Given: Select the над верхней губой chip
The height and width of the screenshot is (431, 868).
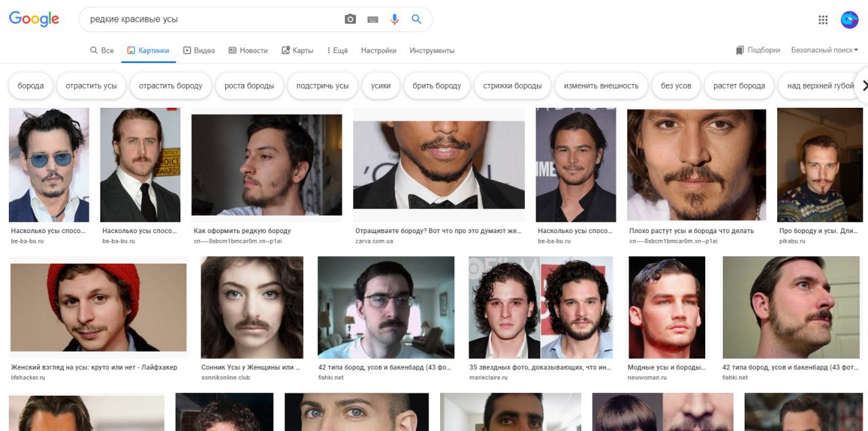Looking at the screenshot, I should [819, 86].
